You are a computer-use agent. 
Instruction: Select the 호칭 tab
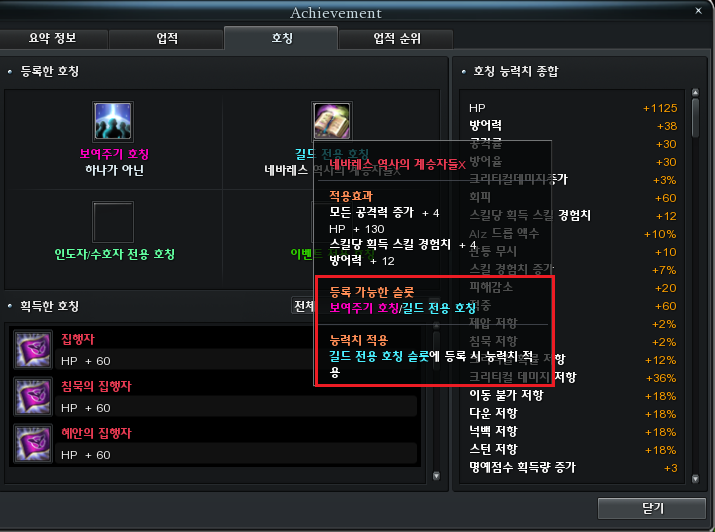point(281,38)
